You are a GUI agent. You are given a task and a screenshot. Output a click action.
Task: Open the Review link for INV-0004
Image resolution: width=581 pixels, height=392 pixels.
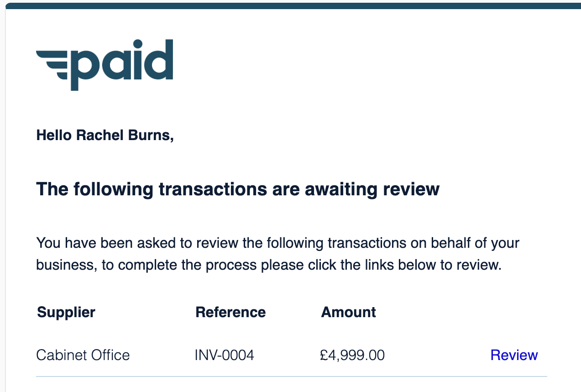click(514, 355)
